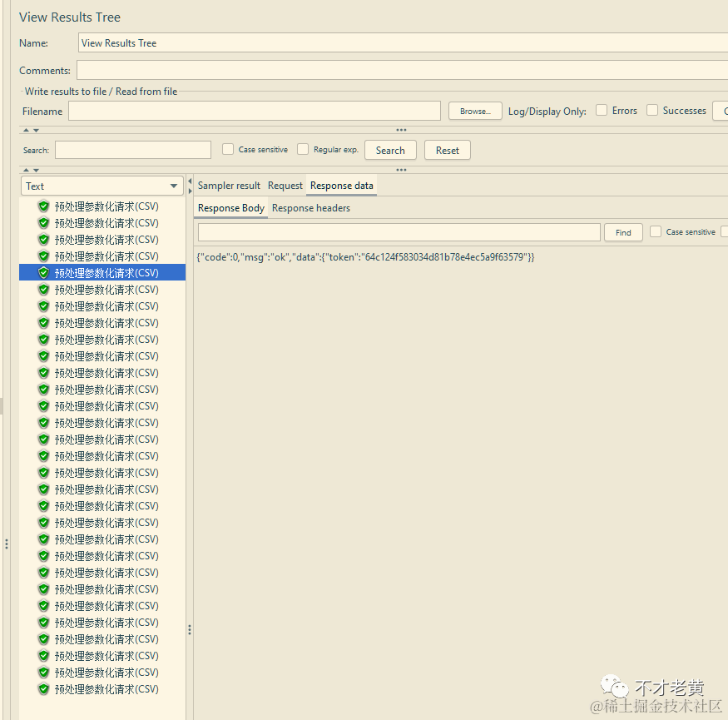
Task: Click the Find text field in the response panel
Action: tap(399, 231)
